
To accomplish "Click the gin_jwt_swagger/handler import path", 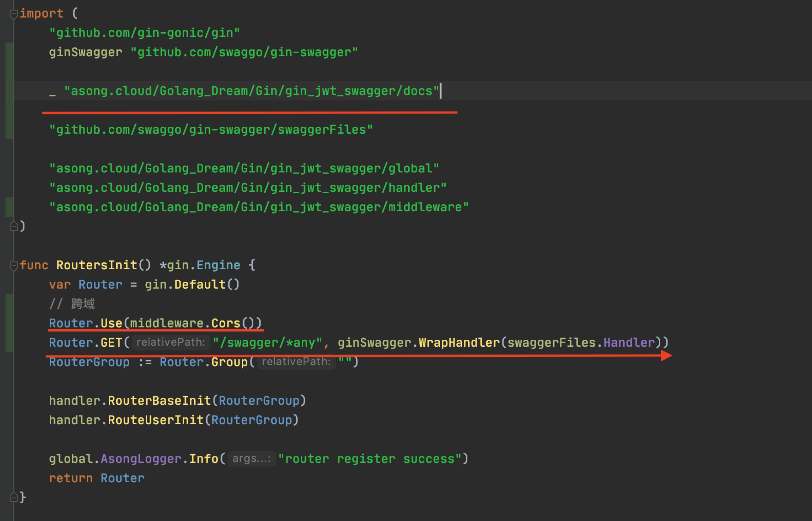I will [x=248, y=188].
